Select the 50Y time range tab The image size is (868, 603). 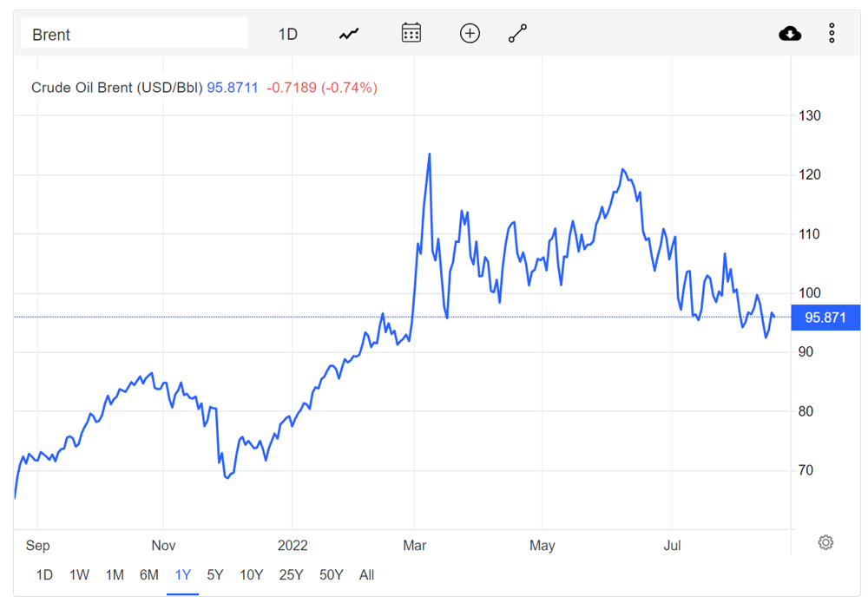tap(331, 574)
